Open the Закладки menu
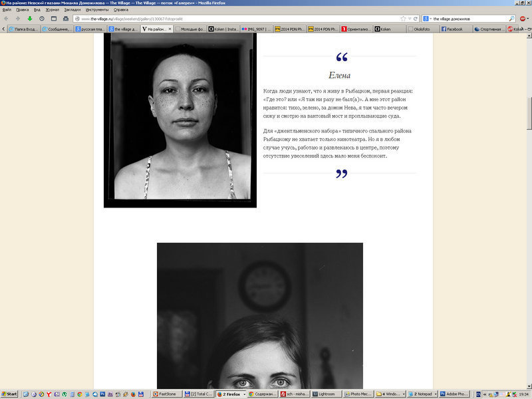Screen dimensions: 532x399 tap(71, 10)
